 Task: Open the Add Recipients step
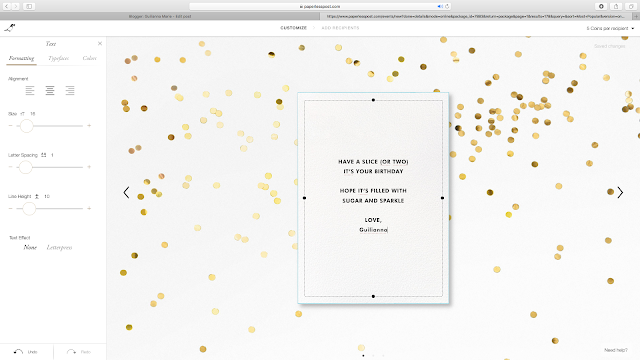(340, 28)
